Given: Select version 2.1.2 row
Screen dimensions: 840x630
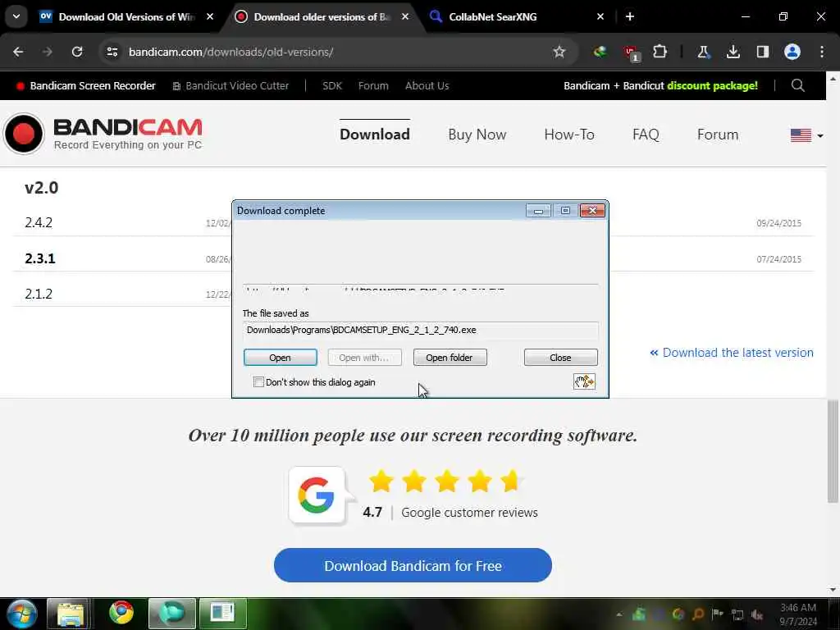Looking at the screenshot, I should pyautogui.click(x=39, y=294).
